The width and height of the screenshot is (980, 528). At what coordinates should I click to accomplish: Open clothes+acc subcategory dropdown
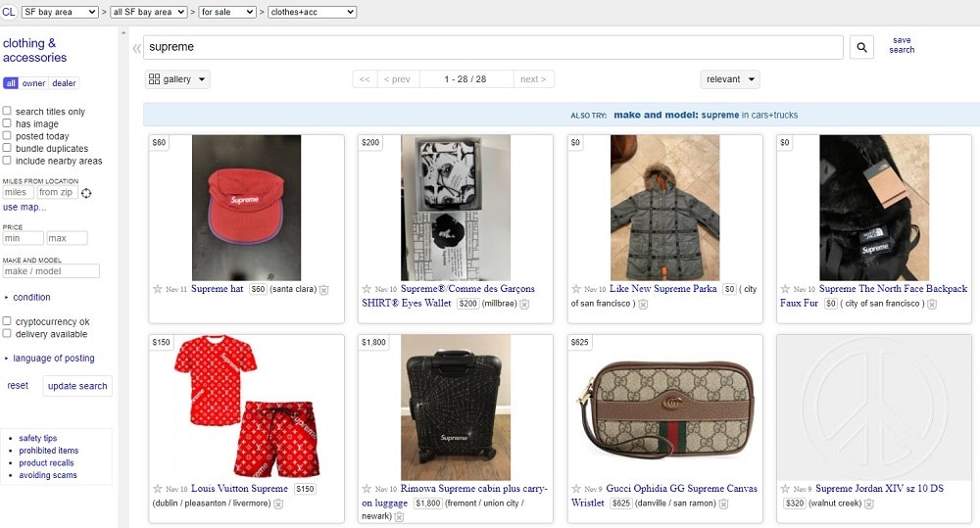(x=312, y=12)
